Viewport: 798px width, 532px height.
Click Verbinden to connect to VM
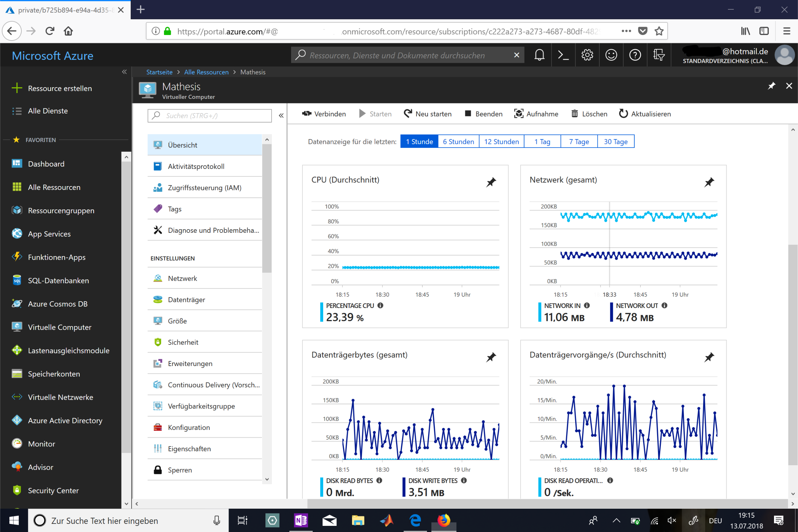[x=324, y=114]
